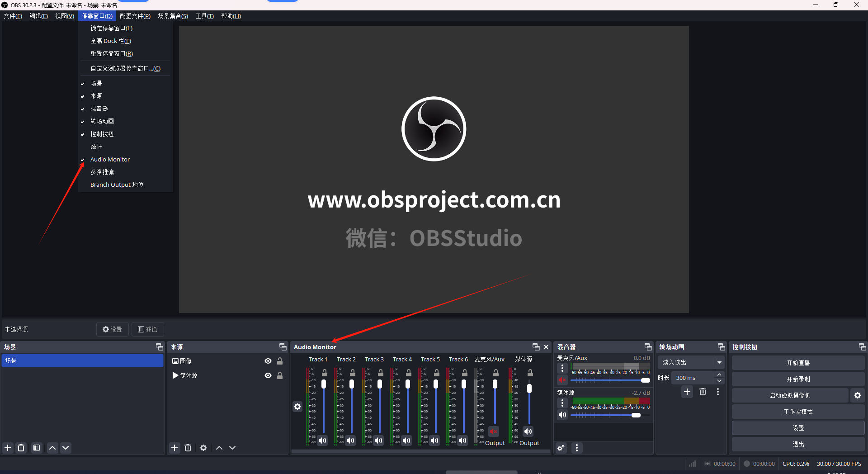Toggle Audio Monitor dock menu entry
Image resolution: width=868 pixels, height=474 pixels.
coord(125,159)
